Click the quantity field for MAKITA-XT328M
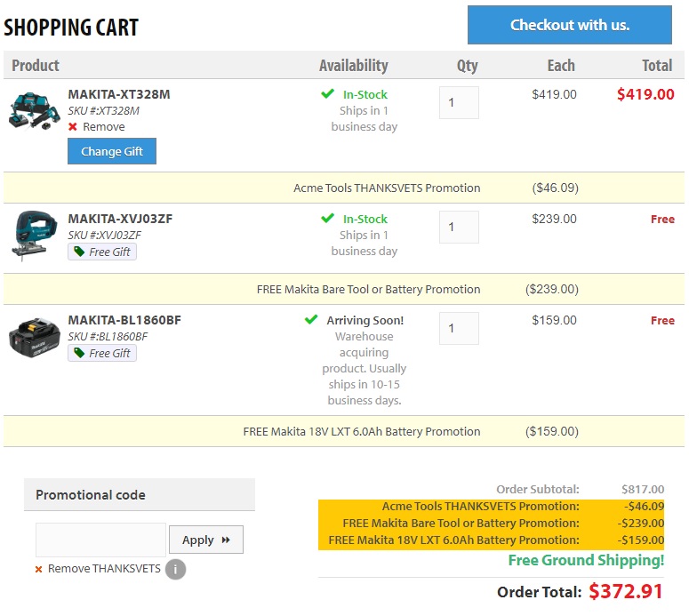Screen dimensions: 689x616 (x=459, y=103)
